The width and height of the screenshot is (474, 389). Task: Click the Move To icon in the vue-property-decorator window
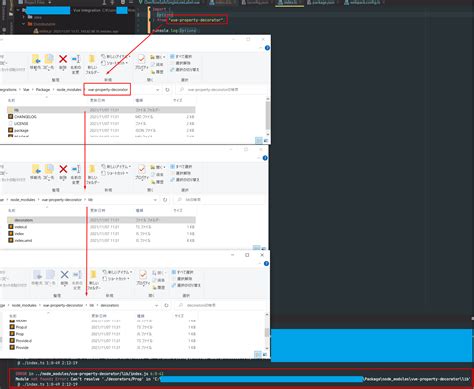click(x=36, y=59)
